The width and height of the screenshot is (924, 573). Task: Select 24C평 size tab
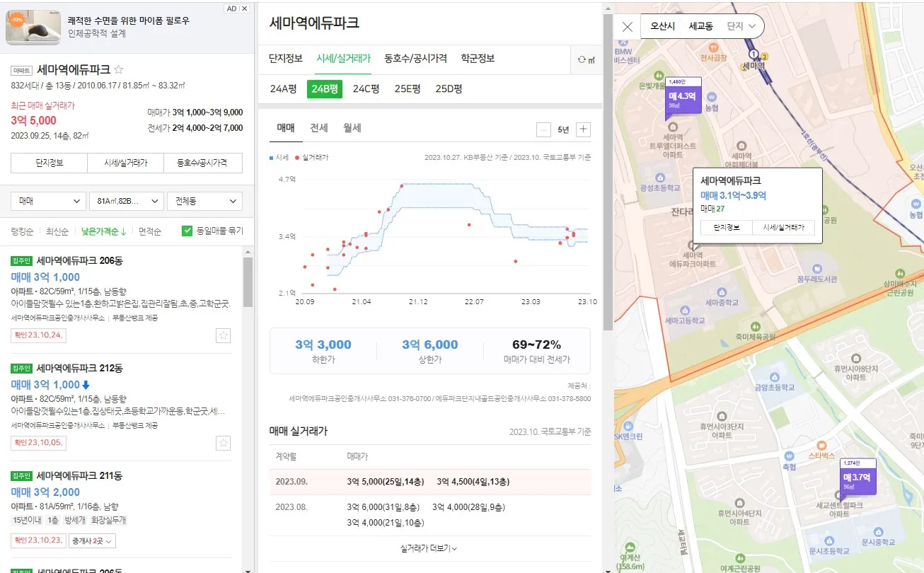click(366, 89)
